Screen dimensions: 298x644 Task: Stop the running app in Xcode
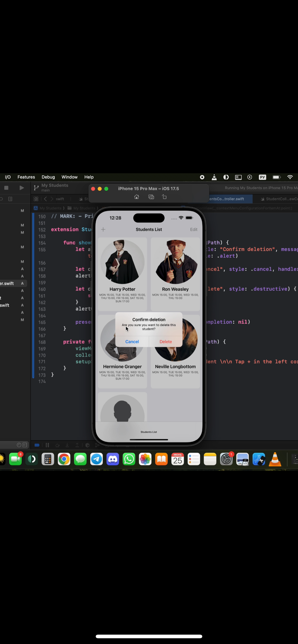pos(6,187)
